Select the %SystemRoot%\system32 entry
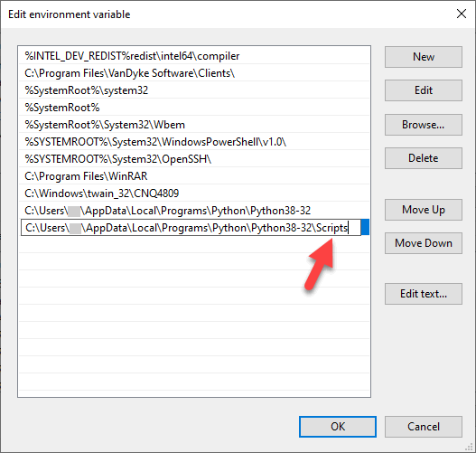 [x=194, y=90]
